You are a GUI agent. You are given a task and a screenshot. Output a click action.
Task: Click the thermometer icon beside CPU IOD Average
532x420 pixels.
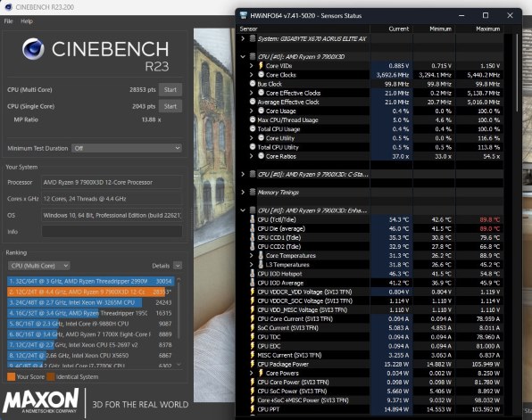click(253, 283)
